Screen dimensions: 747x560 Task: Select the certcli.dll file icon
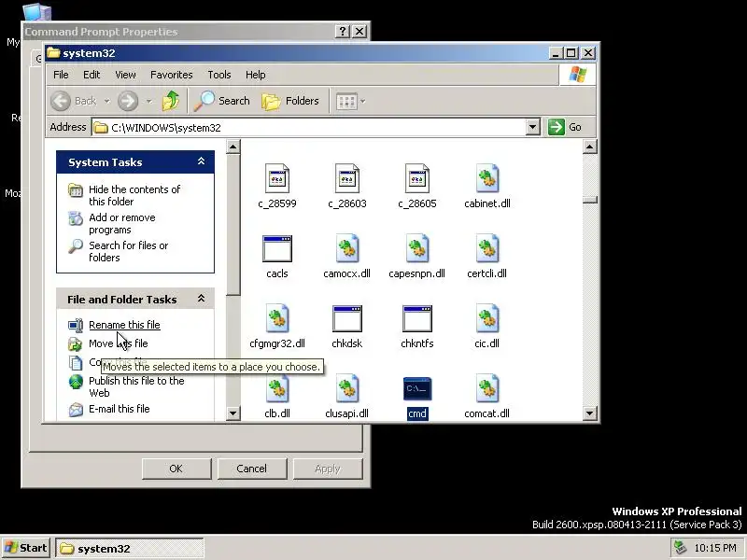486,248
